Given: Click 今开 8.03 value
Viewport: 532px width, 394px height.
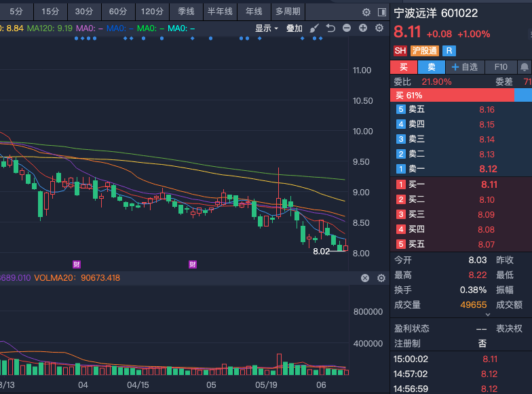Looking at the screenshot, I should pyautogui.click(x=478, y=260).
